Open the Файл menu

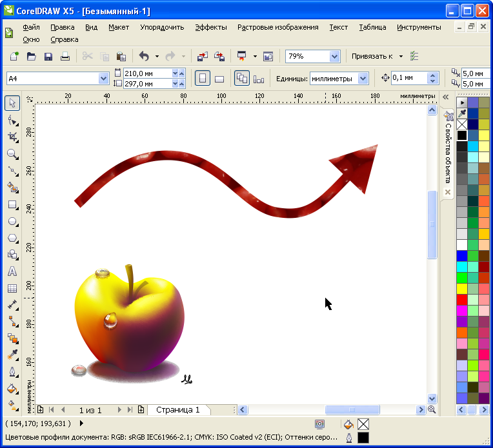[31, 27]
